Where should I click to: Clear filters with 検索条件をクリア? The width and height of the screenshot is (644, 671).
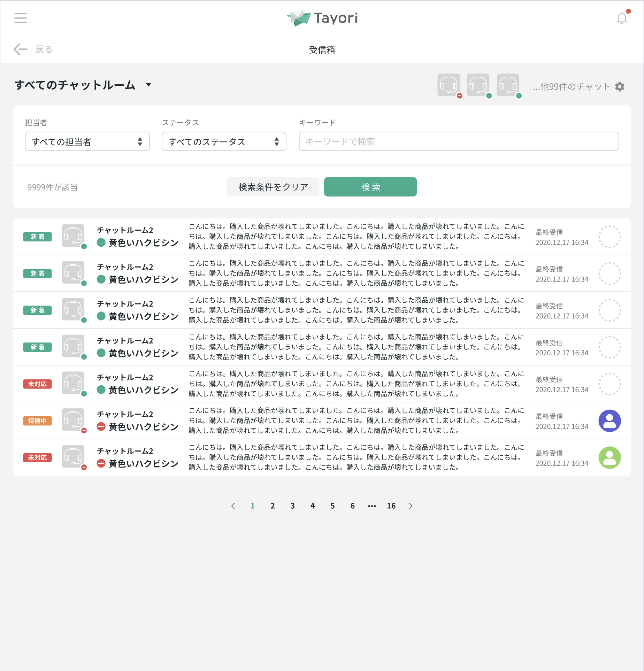tap(273, 187)
